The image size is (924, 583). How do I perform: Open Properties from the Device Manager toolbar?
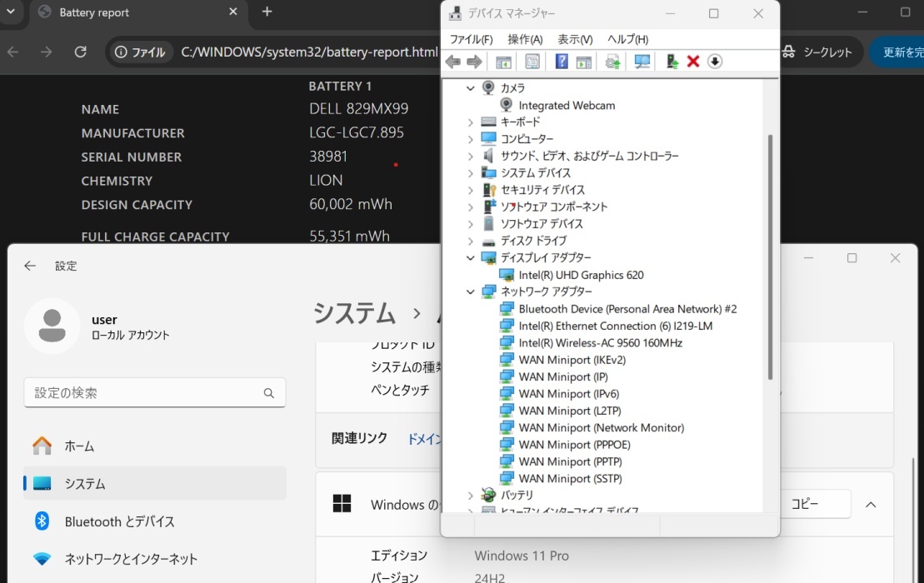[531, 61]
